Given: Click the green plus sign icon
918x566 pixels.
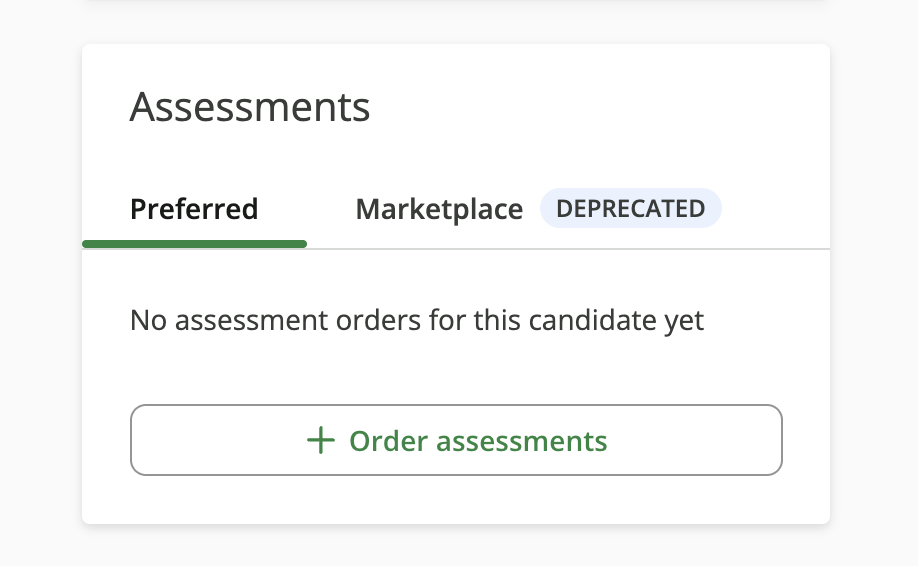Looking at the screenshot, I should pos(321,440).
